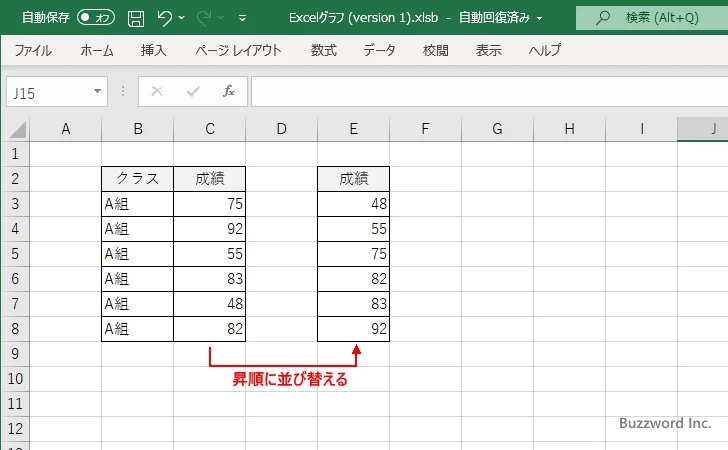Viewport: 728px width, 450px height.
Task: Click inside the formula bar input
Action: [x=489, y=92]
